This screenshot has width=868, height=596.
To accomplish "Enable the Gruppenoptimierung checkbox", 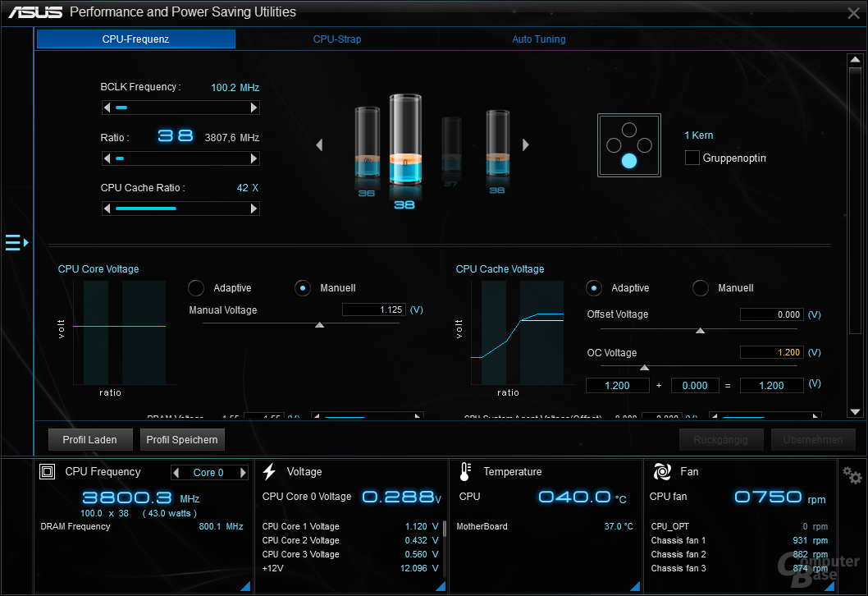I will click(x=692, y=158).
